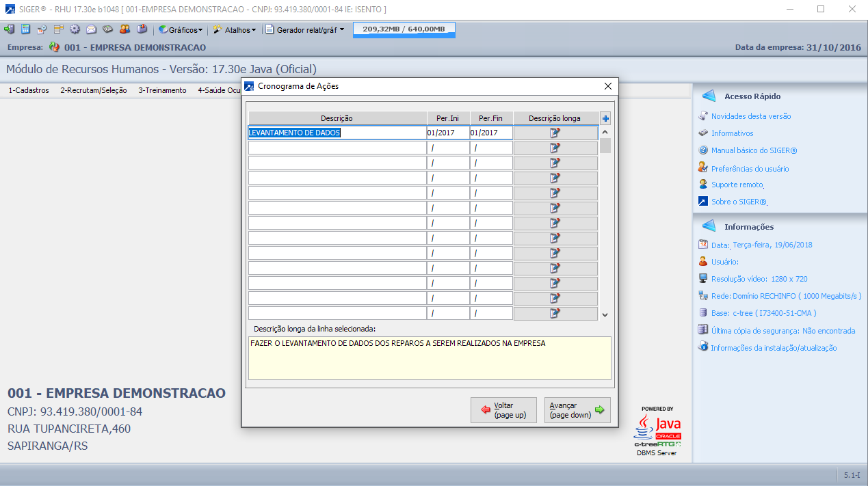Click the Sobre o SIGER blue arrow icon
This screenshot has width=868, height=486.
[702, 202]
